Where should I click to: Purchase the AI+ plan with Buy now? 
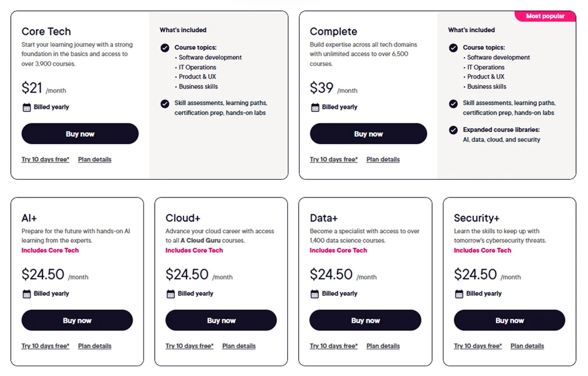coord(77,320)
